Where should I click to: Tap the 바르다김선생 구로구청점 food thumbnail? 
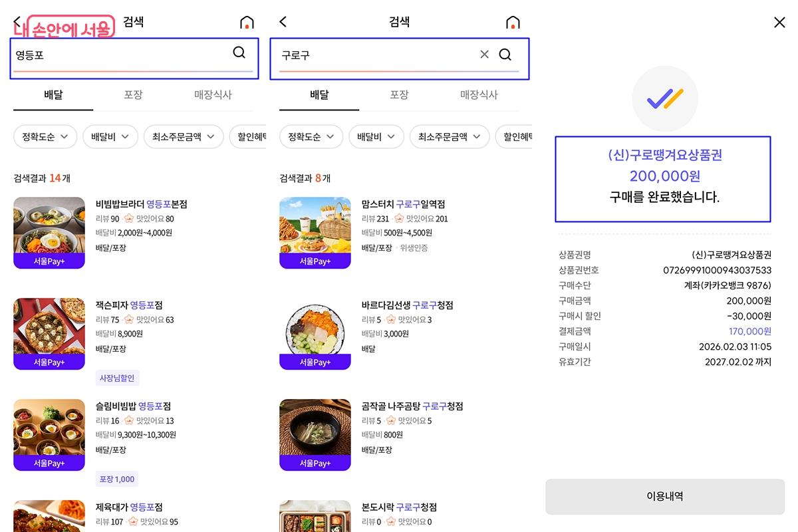[x=315, y=334]
